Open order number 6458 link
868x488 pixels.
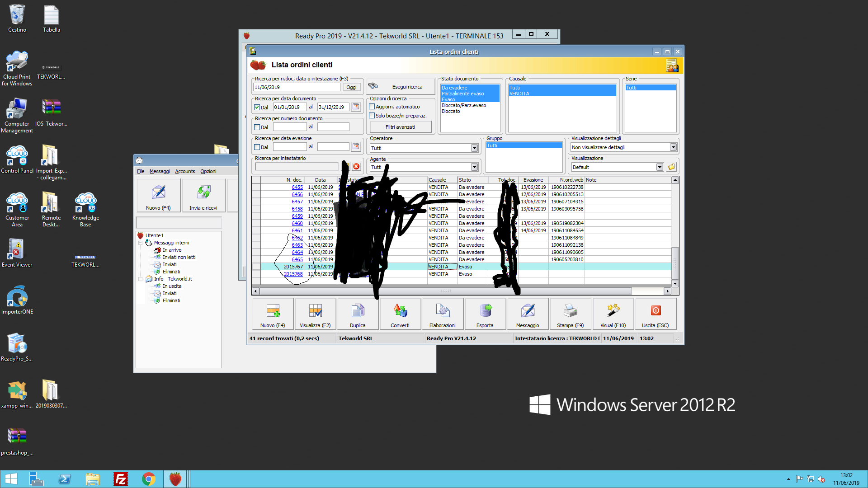[x=297, y=209]
